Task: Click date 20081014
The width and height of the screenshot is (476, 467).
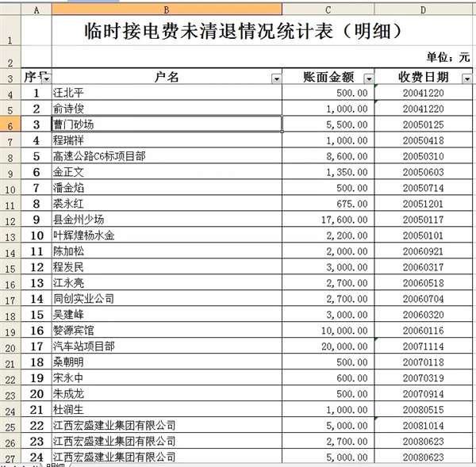Action: point(423,425)
